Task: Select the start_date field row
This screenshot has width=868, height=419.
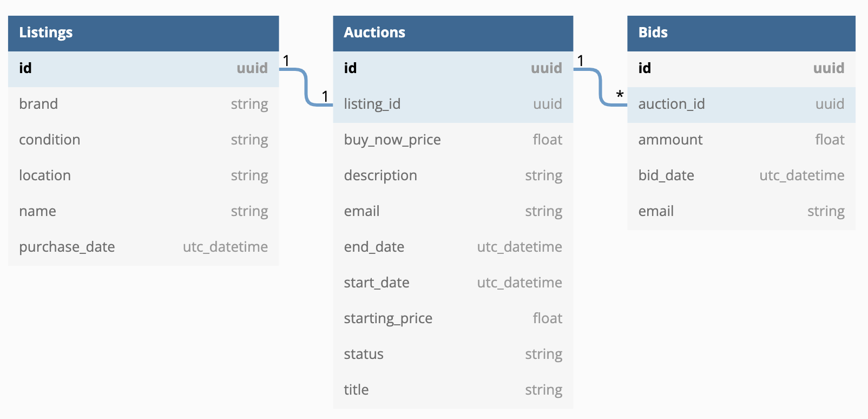Action: click(x=453, y=283)
